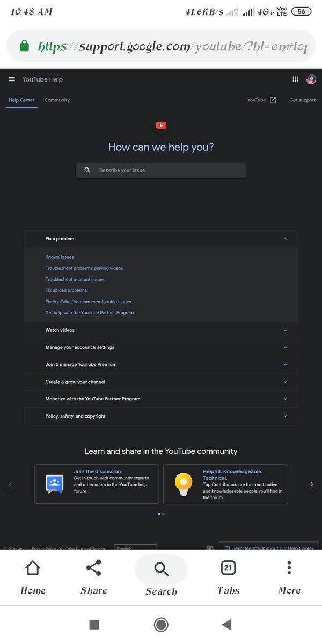Viewport: 322px width, 644px height.
Task: Click the previous carousel arrow
Action: click(x=10, y=484)
